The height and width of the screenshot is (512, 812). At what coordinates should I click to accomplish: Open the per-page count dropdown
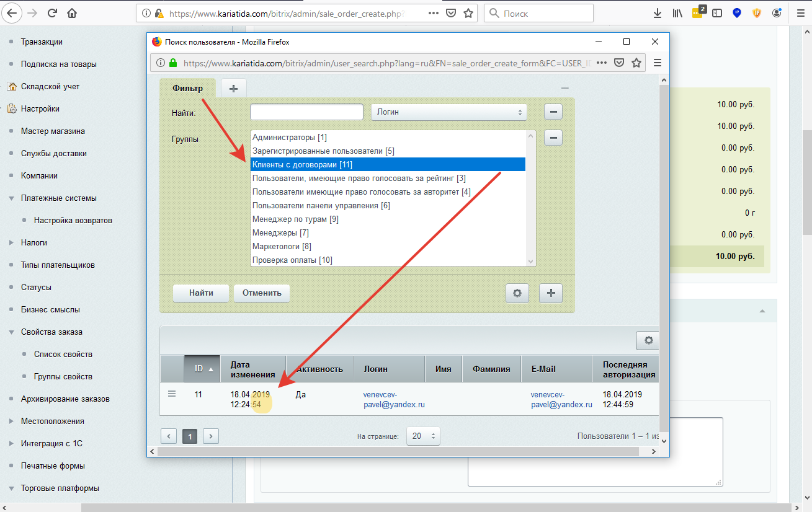[x=423, y=436]
